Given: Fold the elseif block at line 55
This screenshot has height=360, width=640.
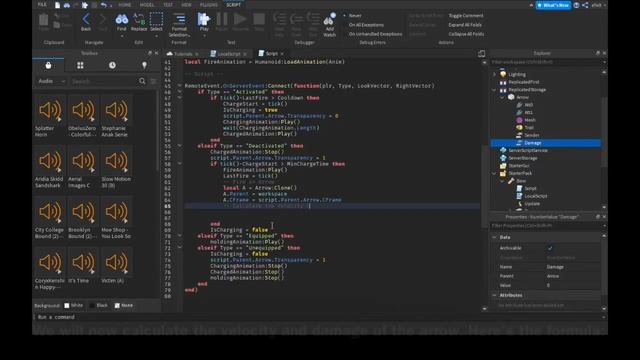Looking at the screenshot, I should (x=179, y=146).
